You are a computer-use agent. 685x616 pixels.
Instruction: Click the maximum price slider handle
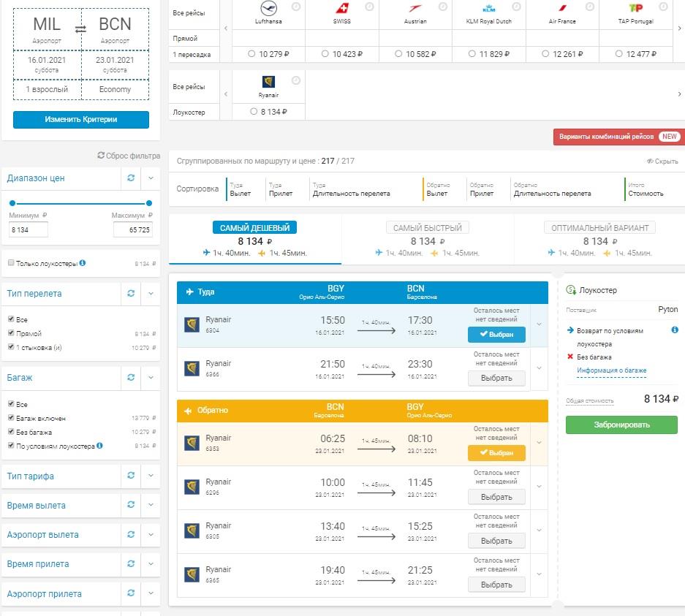(149, 203)
